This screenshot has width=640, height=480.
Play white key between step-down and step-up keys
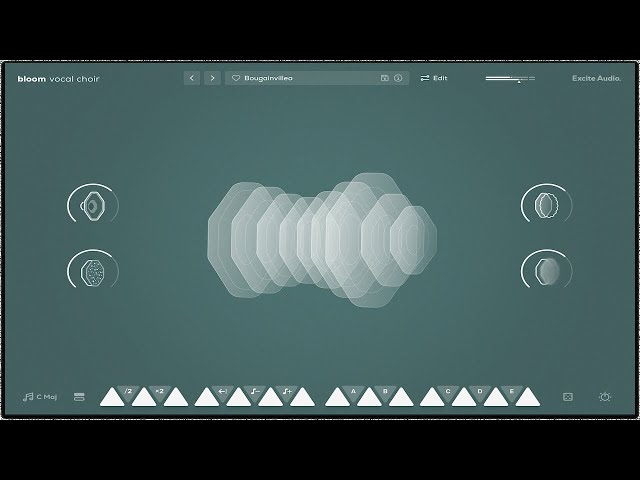(x=271, y=399)
